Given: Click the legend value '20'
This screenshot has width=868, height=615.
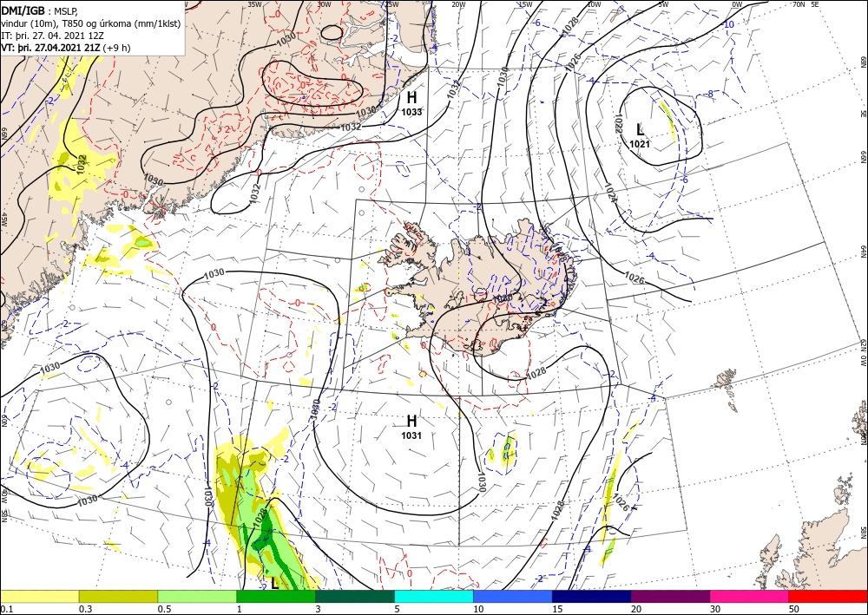Looking at the screenshot, I should pos(636,609).
